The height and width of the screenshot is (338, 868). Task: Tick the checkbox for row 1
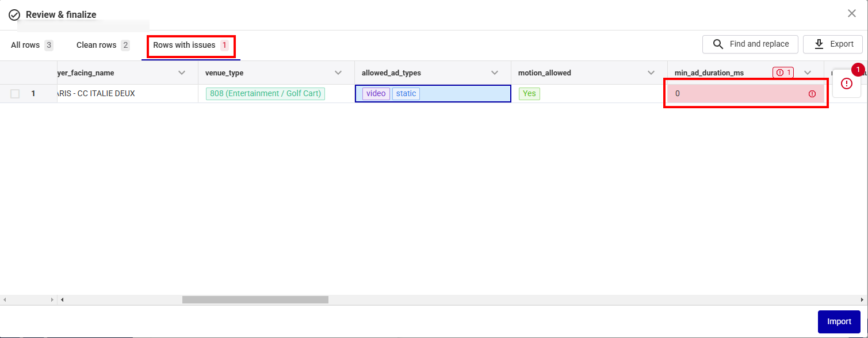[x=15, y=94]
